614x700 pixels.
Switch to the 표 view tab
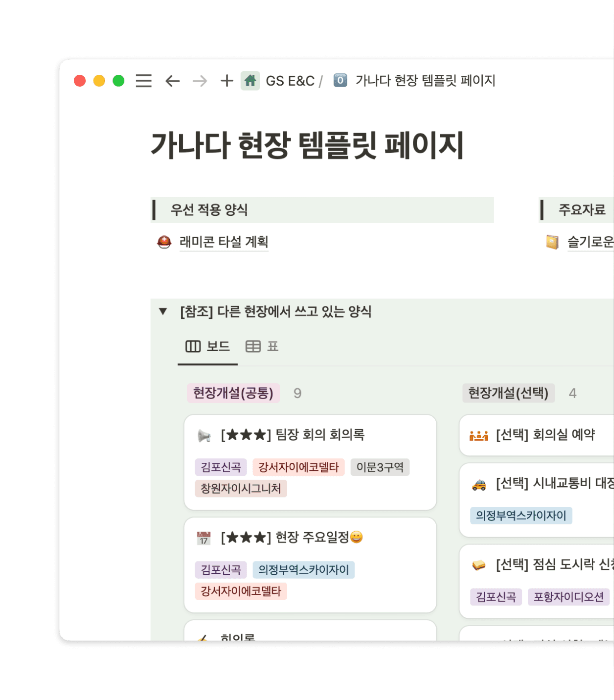pyautogui.click(x=261, y=347)
